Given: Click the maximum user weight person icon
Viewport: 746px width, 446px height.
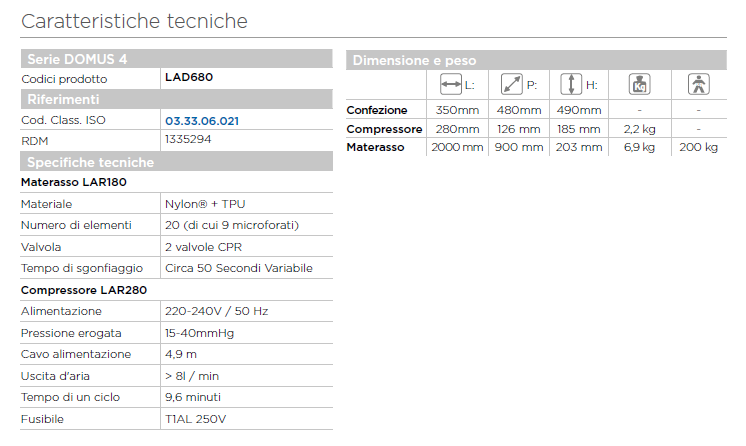Looking at the screenshot, I should (x=698, y=85).
